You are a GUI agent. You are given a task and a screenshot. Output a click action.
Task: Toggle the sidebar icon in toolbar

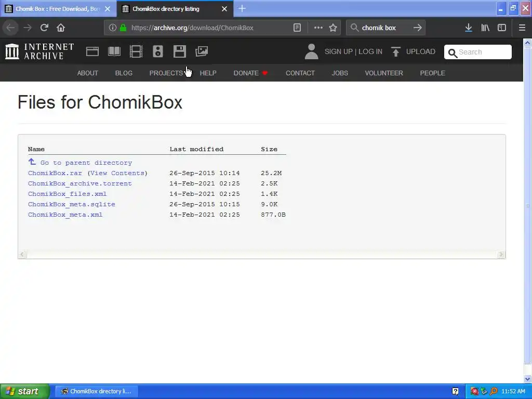coord(502,28)
